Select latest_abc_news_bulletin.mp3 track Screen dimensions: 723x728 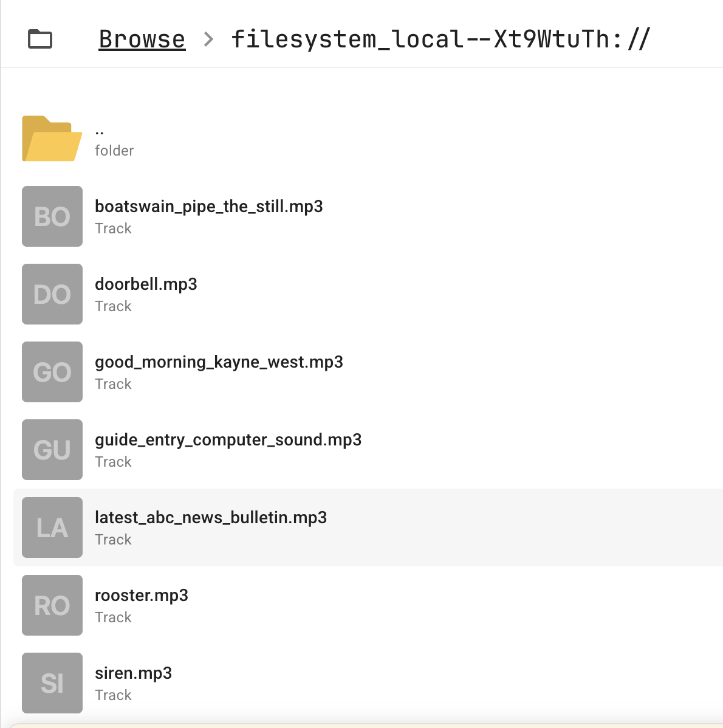[x=210, y=518]
